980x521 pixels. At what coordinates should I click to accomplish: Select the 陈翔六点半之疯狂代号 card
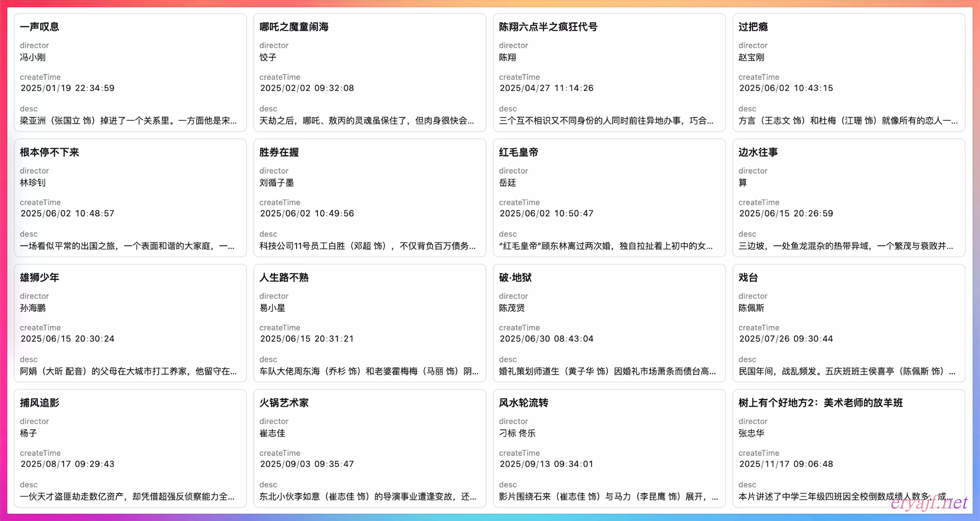(609, 72)
